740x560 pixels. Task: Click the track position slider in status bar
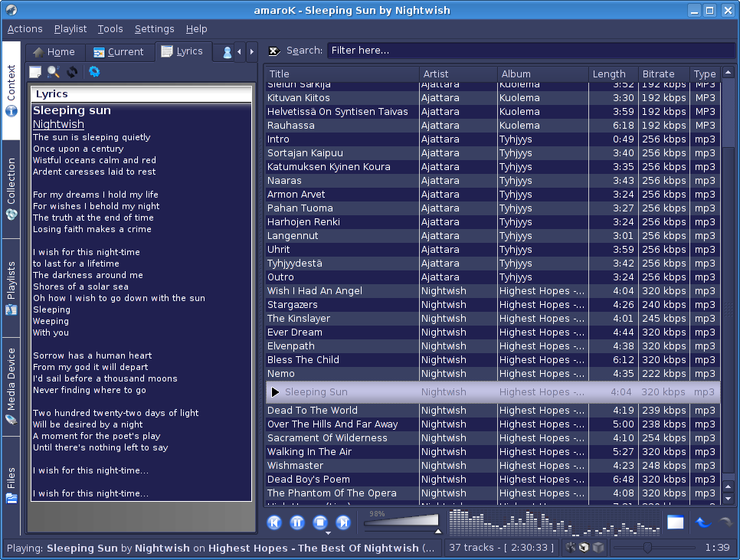point(653,547)
